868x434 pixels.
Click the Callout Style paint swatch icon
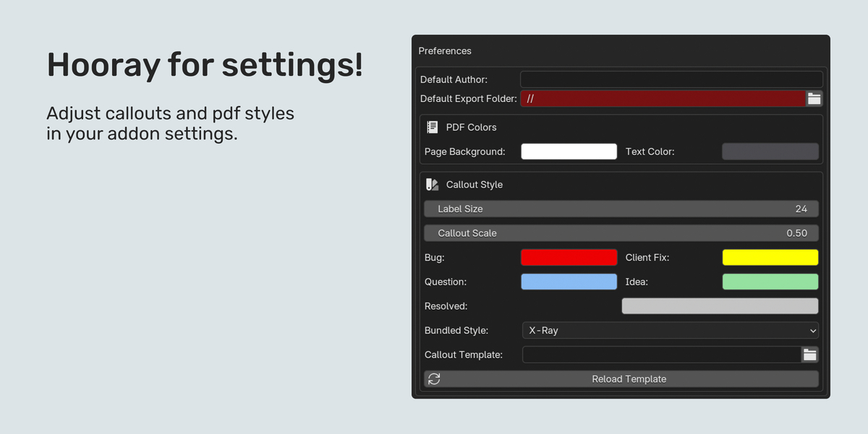(433, 184)
